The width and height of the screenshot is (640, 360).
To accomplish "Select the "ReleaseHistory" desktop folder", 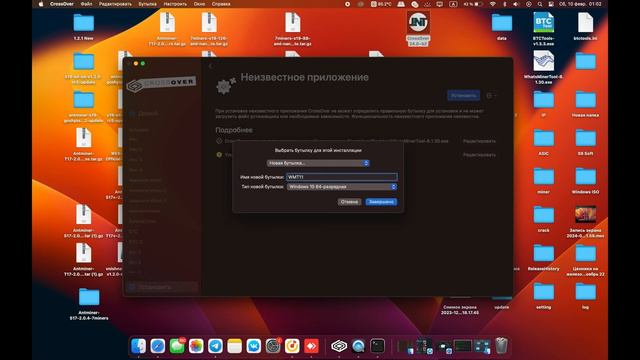I will click(544, 257).
